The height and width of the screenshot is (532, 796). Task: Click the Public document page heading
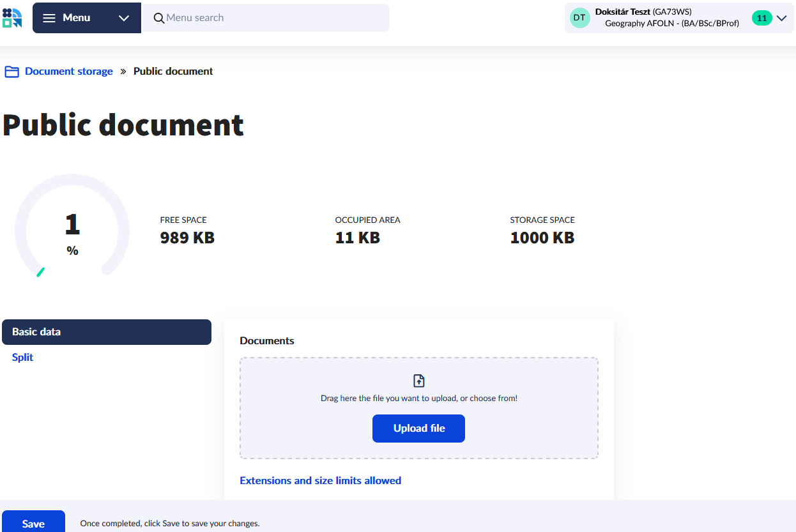(123, 125)
